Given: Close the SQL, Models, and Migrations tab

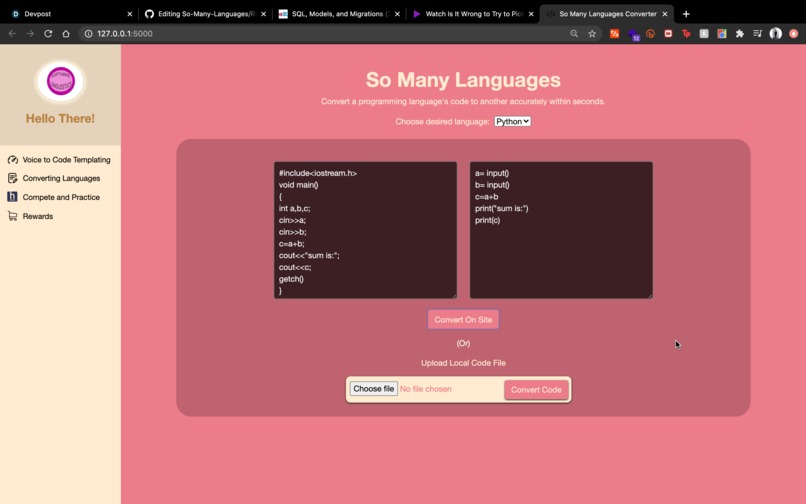Looking at the screenshot, I should pos(397,14).
